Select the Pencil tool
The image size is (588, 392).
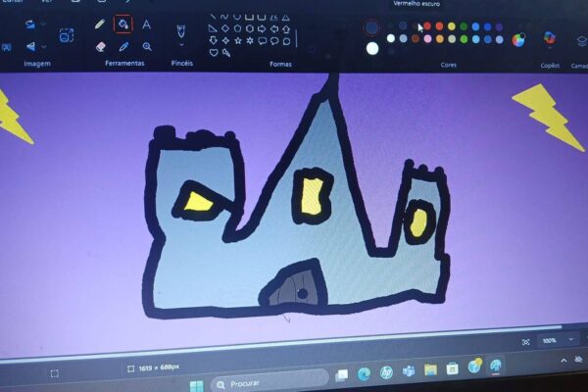99,24
